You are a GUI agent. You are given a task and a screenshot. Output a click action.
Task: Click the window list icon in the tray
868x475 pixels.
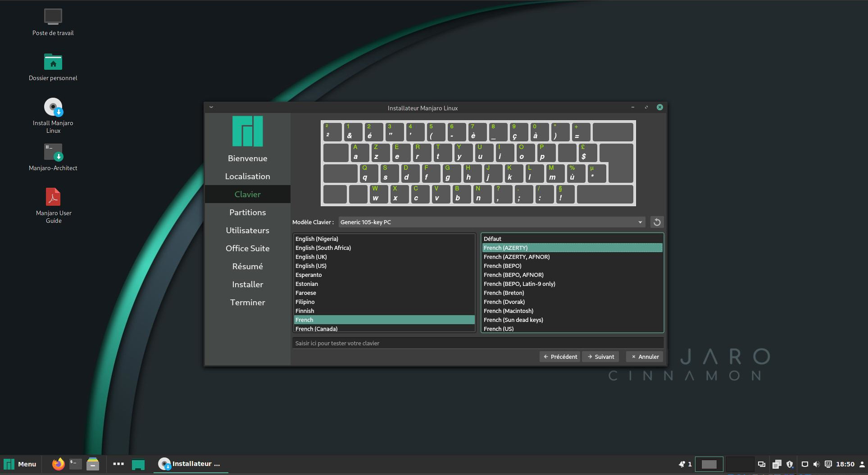click(x=762, y=464)
